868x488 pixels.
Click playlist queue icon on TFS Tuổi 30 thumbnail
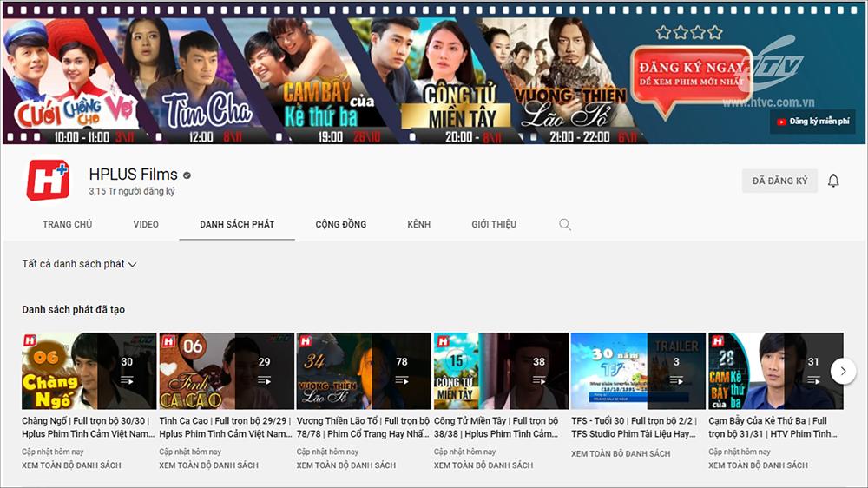click(x=676, y=380)
